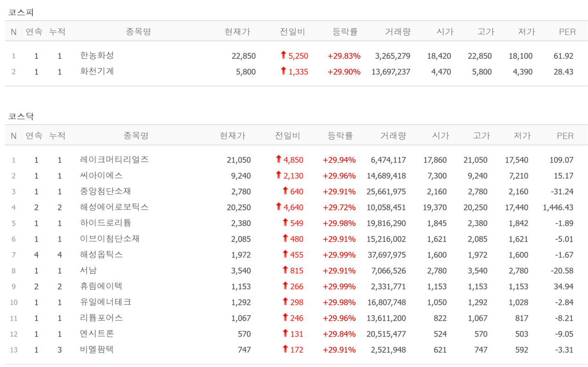Click the 현재가 header in 코스피 table
The image size is (588, 367).
(x=237, y=32)
